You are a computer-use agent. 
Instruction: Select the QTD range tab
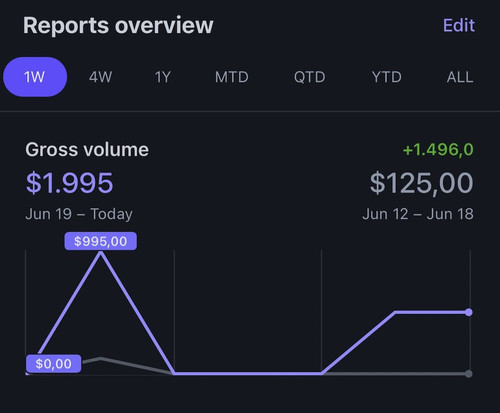pyautogui.click(x=309, y=77)
